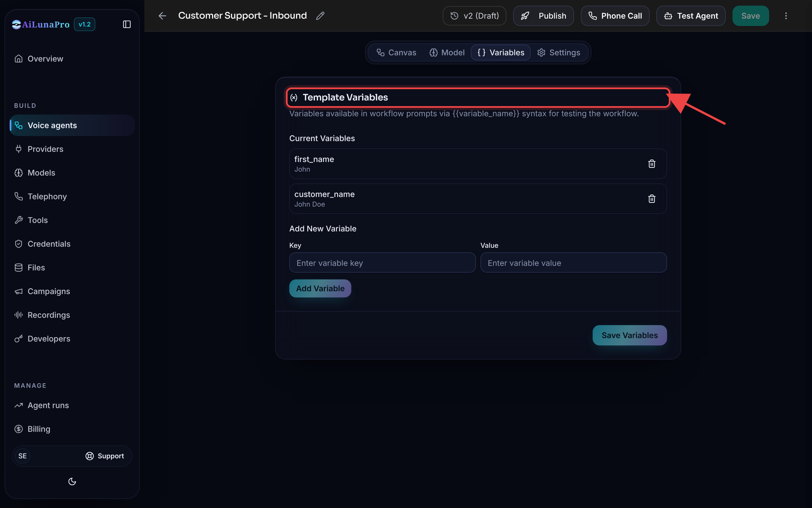Switch to the Model tab
812x508 pixels.
point(447,52)
